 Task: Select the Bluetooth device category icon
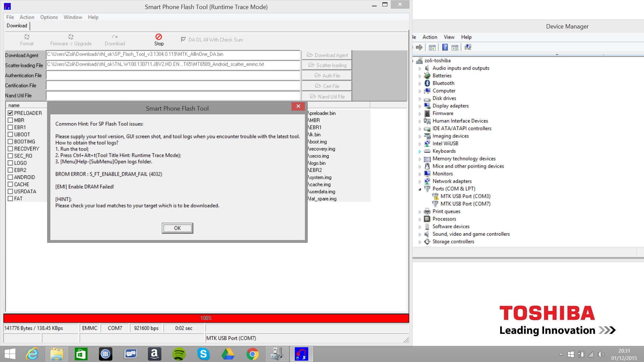427,83
